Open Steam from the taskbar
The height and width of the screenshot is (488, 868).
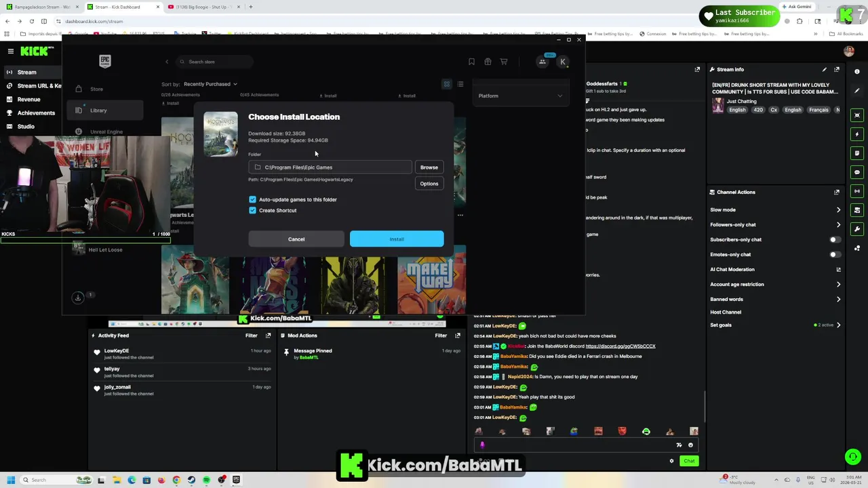[191, 480]
